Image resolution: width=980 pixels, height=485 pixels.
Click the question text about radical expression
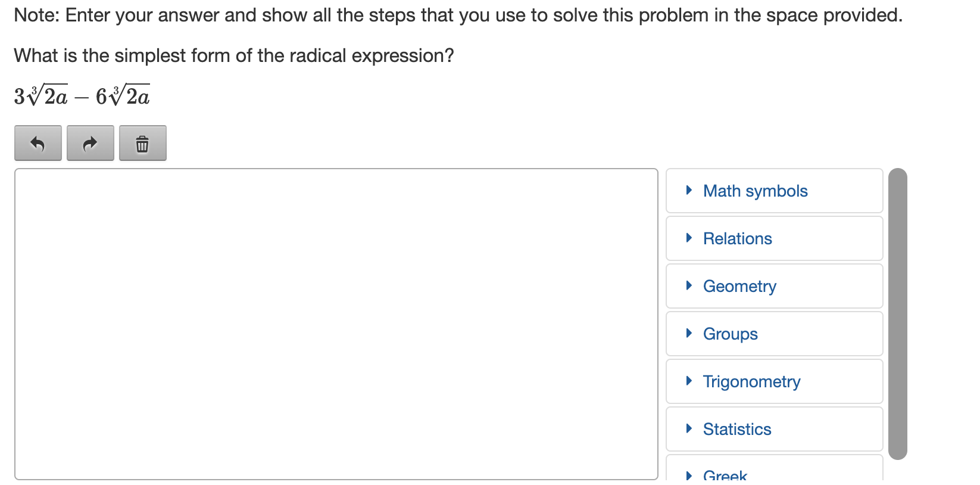click(234, 55)
